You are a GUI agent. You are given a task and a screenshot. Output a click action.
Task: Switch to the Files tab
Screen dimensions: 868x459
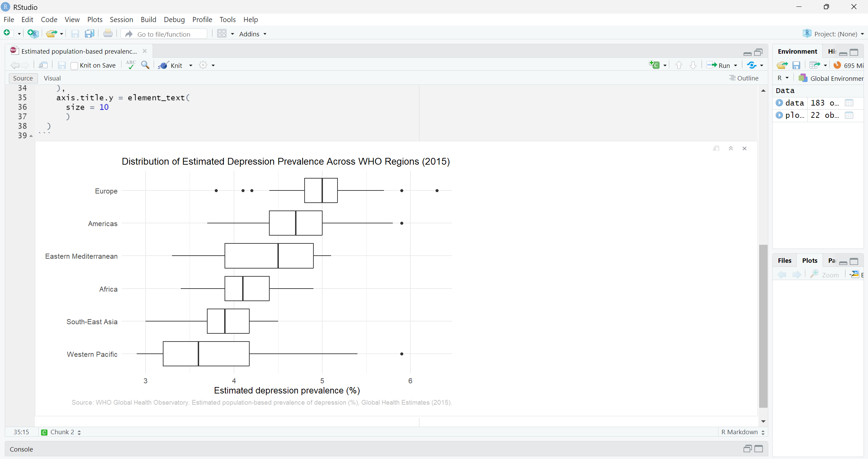(x=785, y=260)
